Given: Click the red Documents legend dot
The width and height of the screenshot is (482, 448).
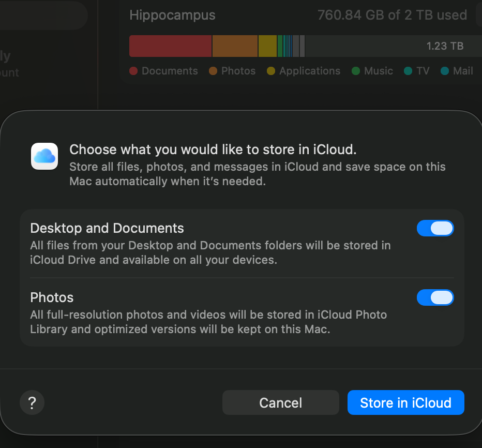Looking at the screenshot, I should tap(133, 71).
